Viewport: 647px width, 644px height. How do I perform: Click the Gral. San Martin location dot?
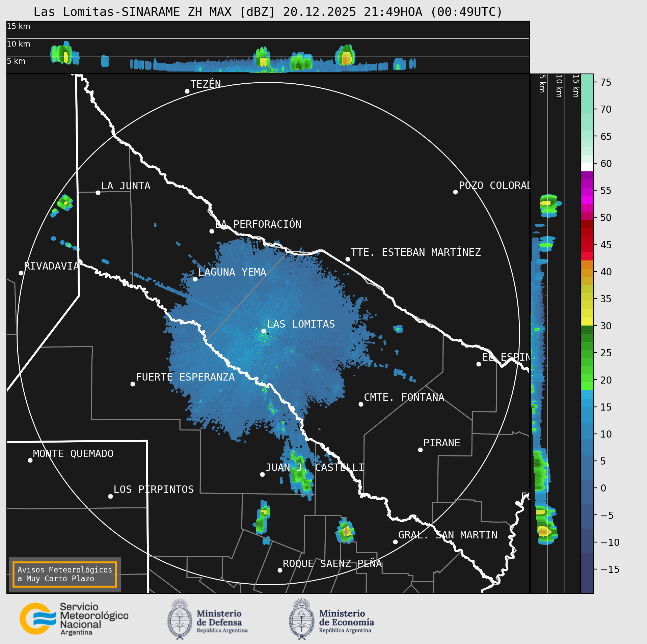(x=395, y=542)
